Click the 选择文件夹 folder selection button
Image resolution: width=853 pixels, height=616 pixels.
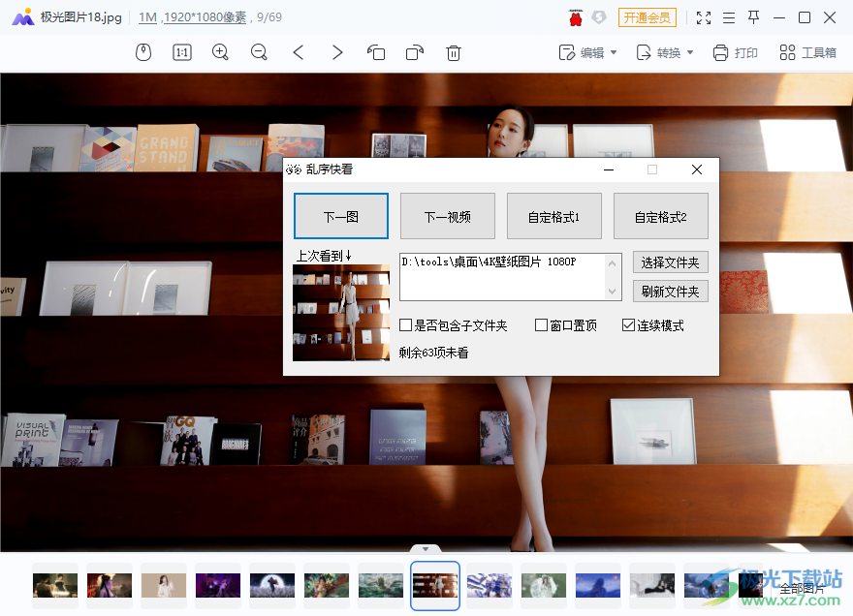pyautogui.click(x=670, y=262)
